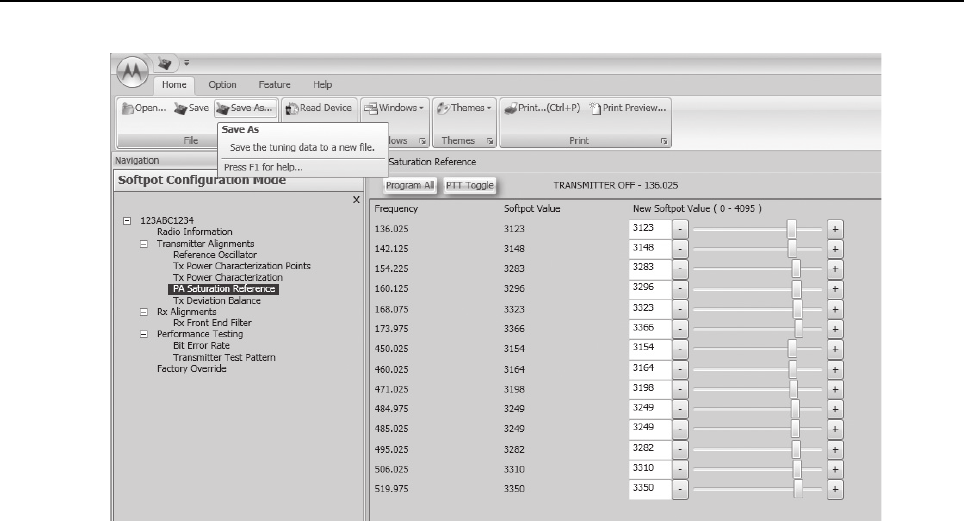The image size is (964, 521).
Task: Click the quick access toolbar radio icon
Action: click(164, 63)
